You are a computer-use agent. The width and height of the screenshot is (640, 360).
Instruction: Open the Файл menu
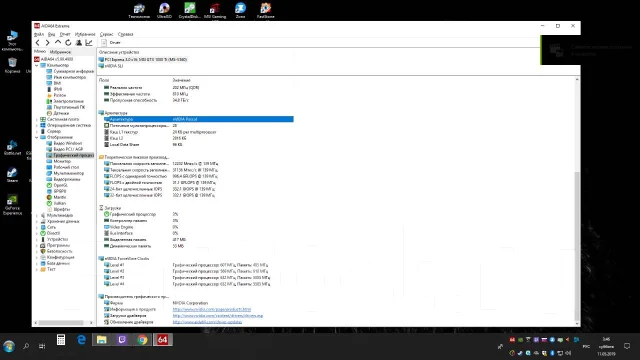point(39,34)
